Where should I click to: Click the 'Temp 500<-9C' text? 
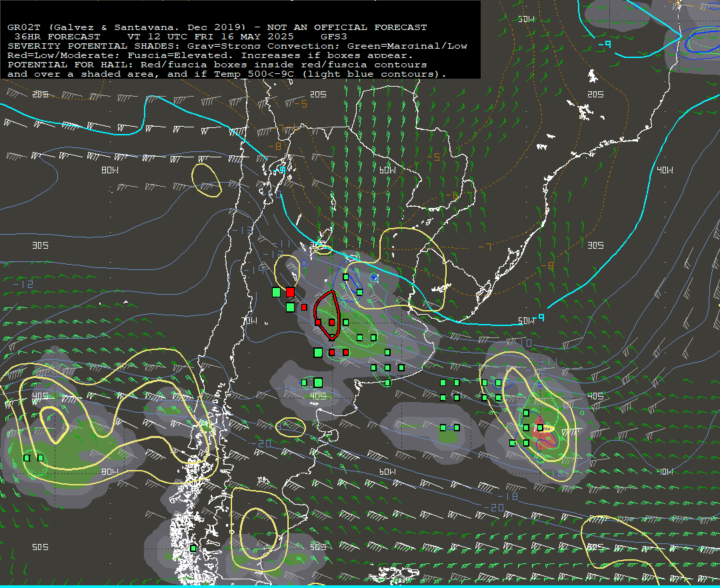[x=254, y=74]
